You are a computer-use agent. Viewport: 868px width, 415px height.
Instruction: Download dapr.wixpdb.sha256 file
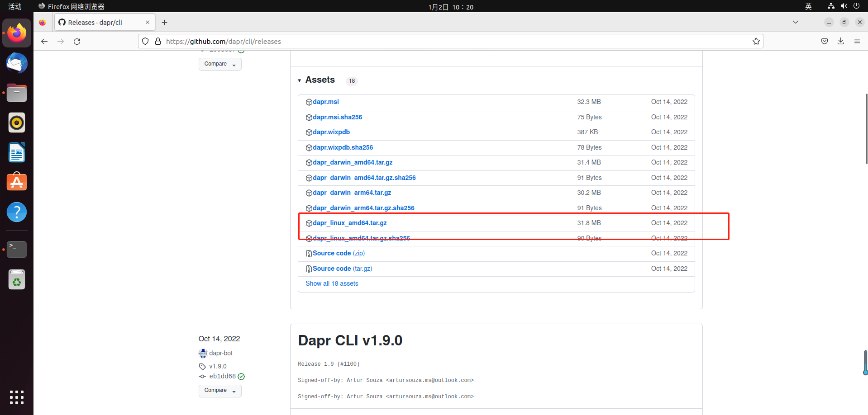point(343,147)
